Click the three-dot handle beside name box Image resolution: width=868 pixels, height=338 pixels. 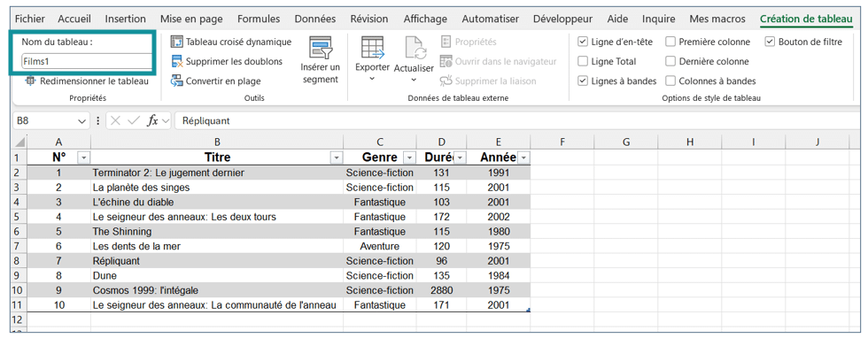coord(98,120)
